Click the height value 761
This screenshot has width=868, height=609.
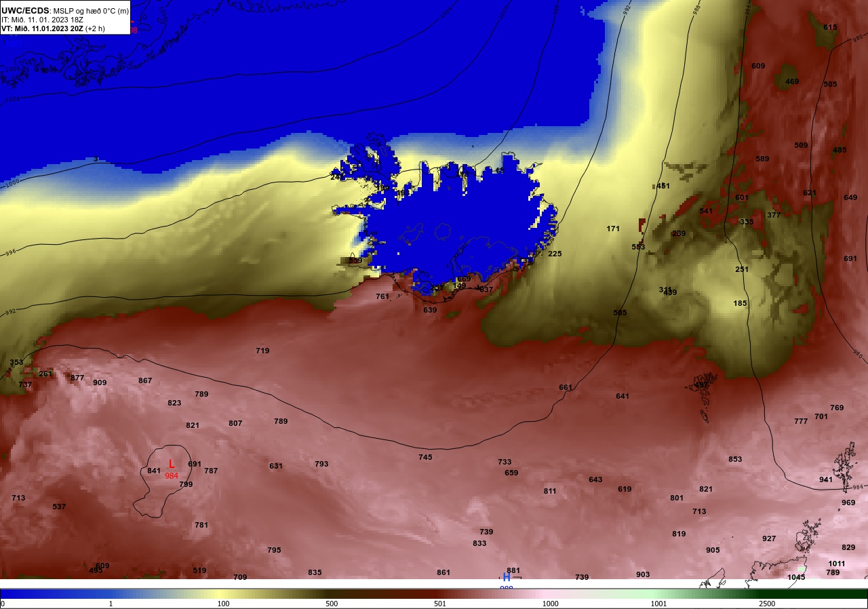coord(382,296)
